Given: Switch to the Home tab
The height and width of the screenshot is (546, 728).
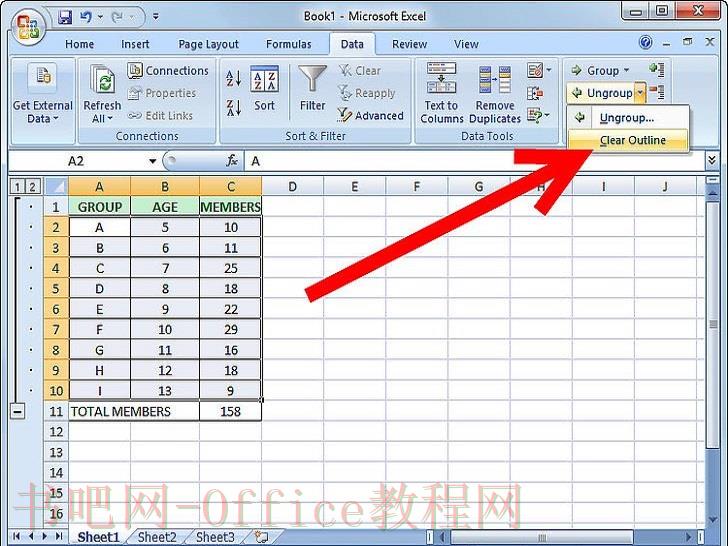Looking at the screenshot, I should [79, 44].
